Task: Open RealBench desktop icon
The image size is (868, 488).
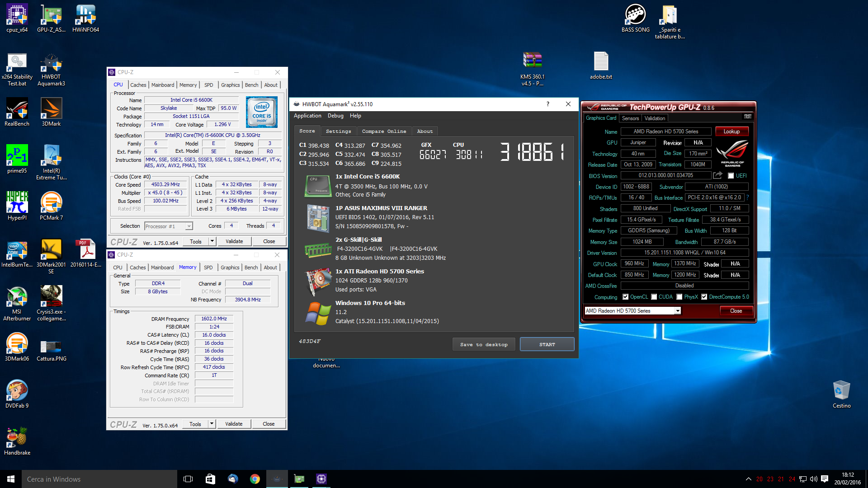Action: pyautogui.click(x=17, y=112)
